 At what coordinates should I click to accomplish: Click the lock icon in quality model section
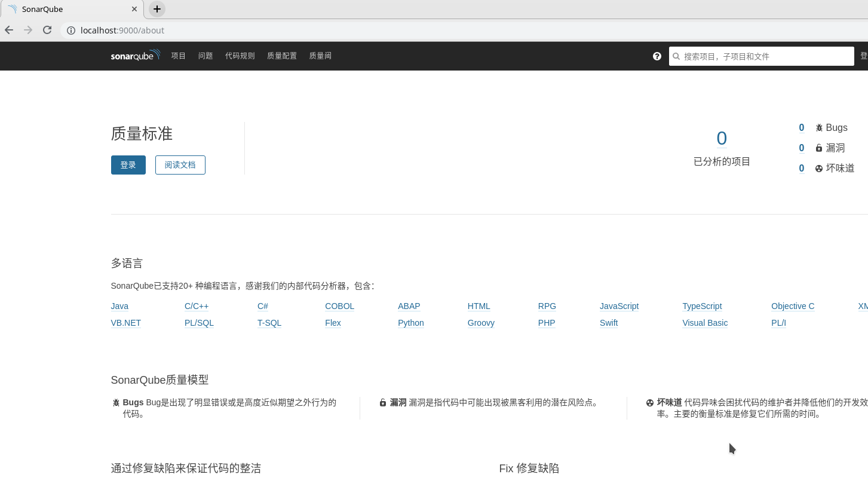[383, 403]
